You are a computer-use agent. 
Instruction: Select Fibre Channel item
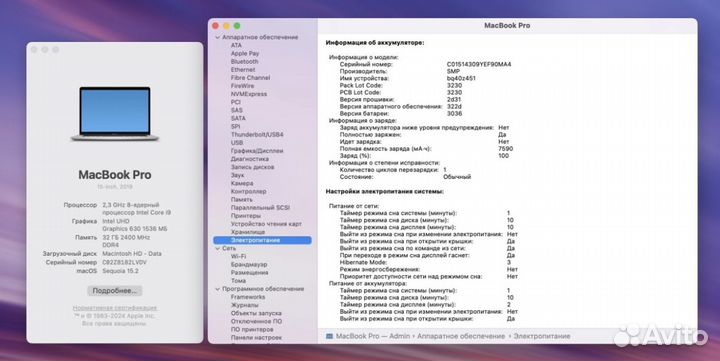(250, 78)
